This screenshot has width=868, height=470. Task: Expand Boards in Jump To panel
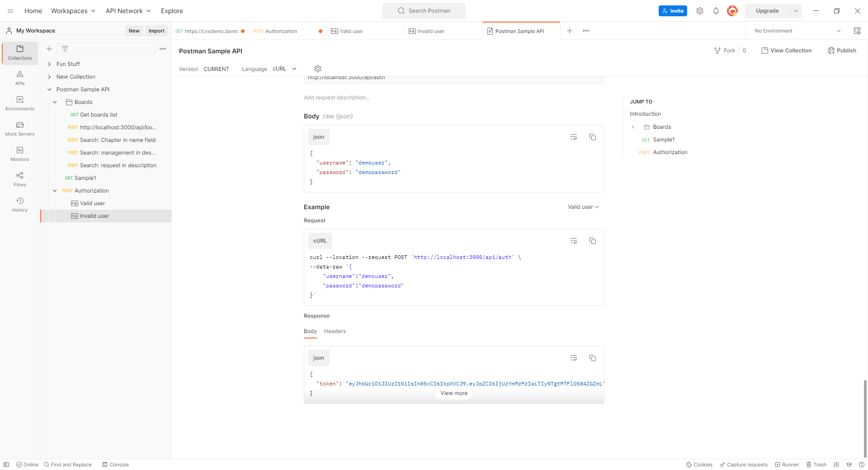coord(633,127)
